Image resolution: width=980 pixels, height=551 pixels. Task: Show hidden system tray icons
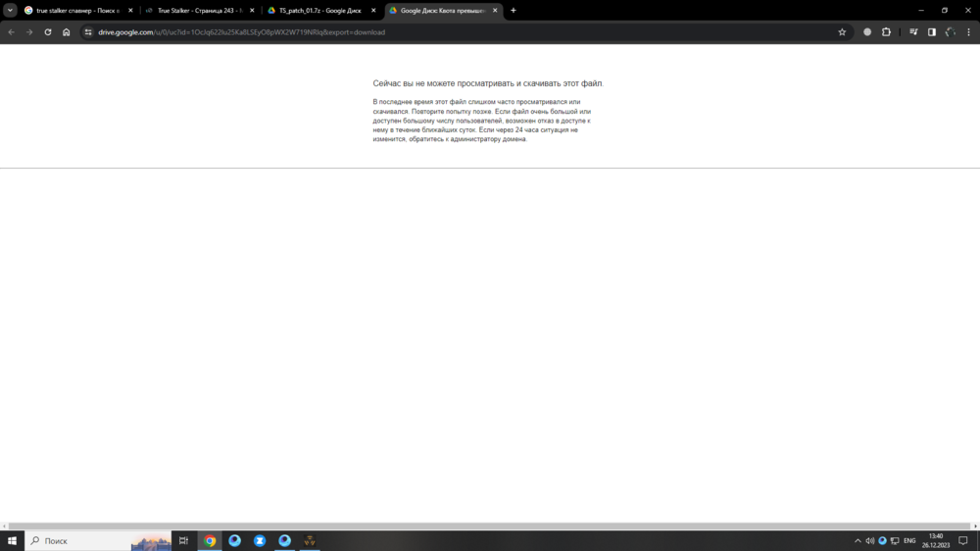pos(857,540)
